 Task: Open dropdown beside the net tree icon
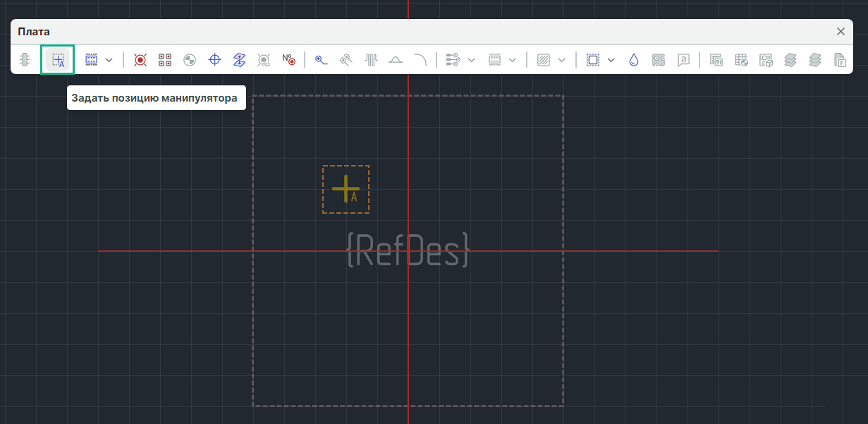(472, 60)
